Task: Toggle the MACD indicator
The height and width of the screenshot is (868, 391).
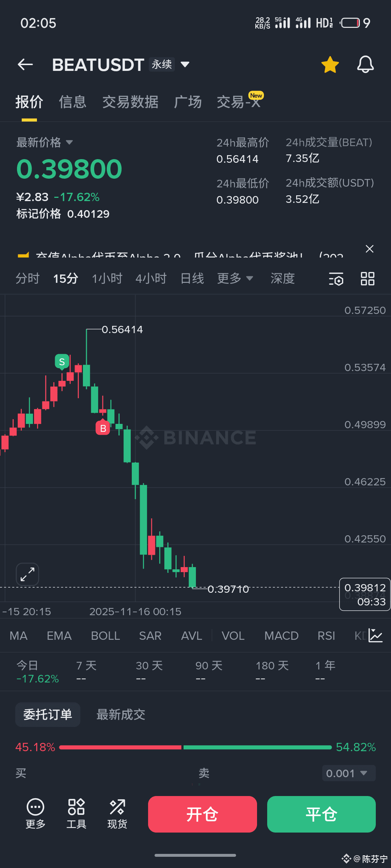Action: (281, 636)
